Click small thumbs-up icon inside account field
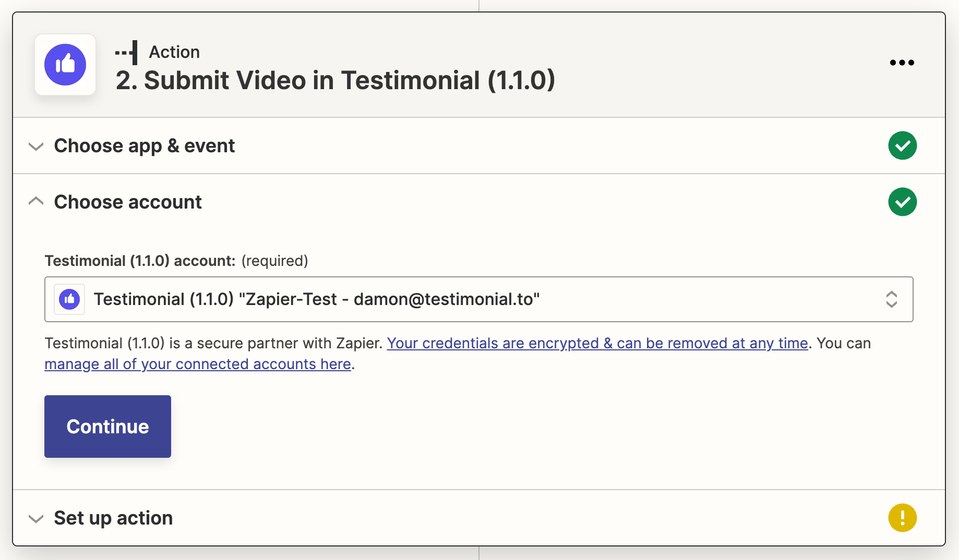This screenshot has height=560, width=959. [x=69, y=299]
